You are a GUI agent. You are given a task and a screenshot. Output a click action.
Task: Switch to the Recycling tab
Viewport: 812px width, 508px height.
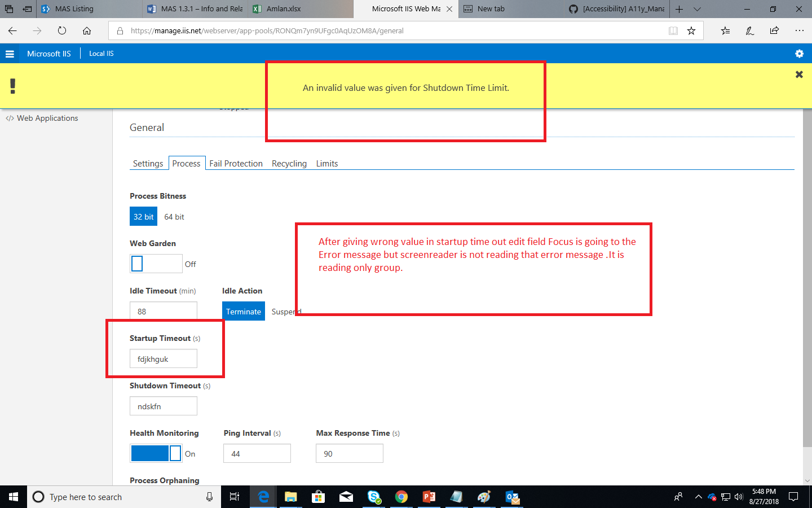(x=289, y=163)
